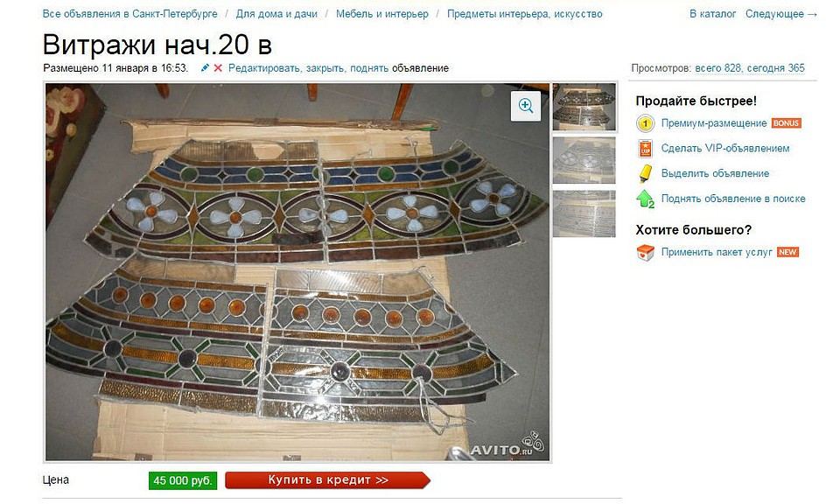840x504 pixels.
Task: Open 'Предметы интерьера, искусство' breadcrumb
Action: click(524, 14)
